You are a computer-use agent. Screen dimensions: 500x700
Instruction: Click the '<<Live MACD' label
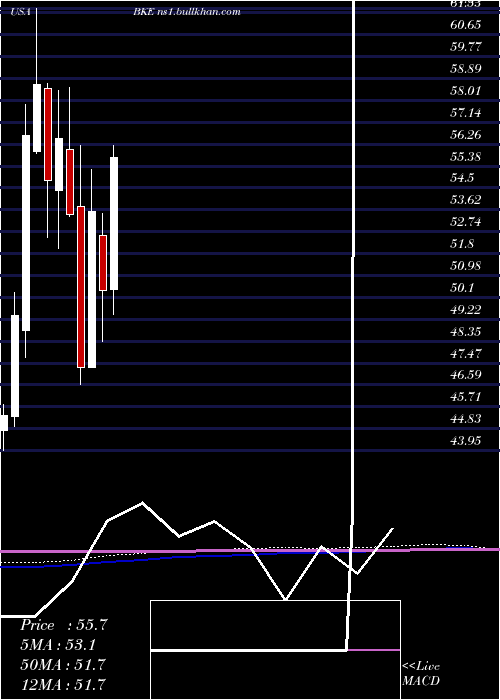421,673
